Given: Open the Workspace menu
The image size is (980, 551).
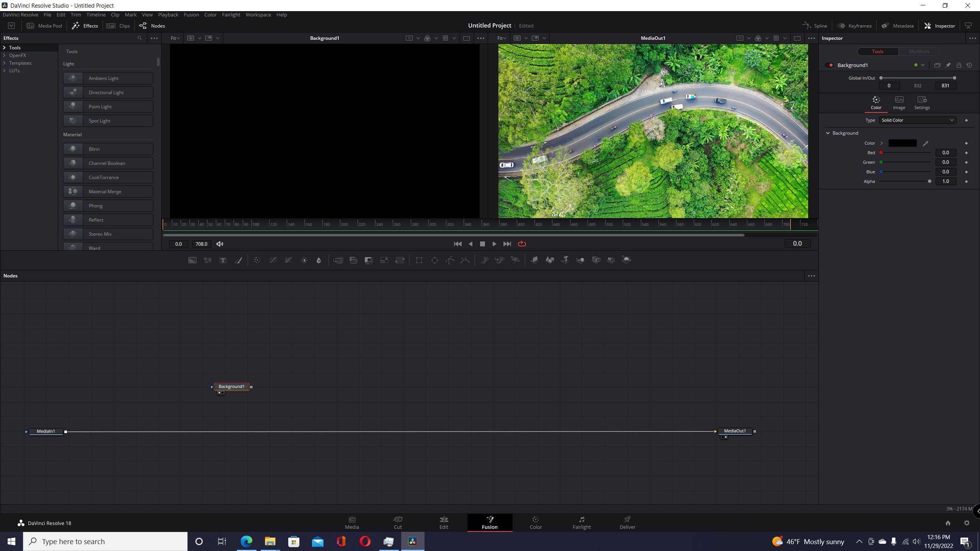Looking at the screenshot, I should 258,15.
